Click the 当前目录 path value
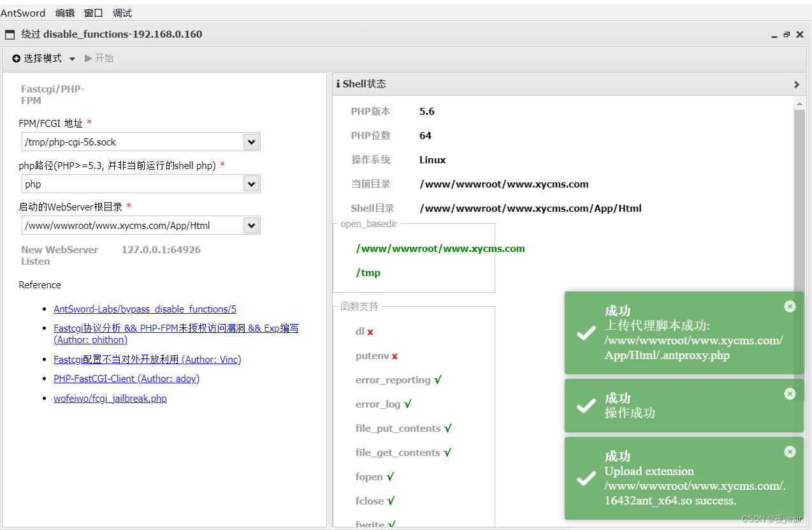 (x=504, y=184)
